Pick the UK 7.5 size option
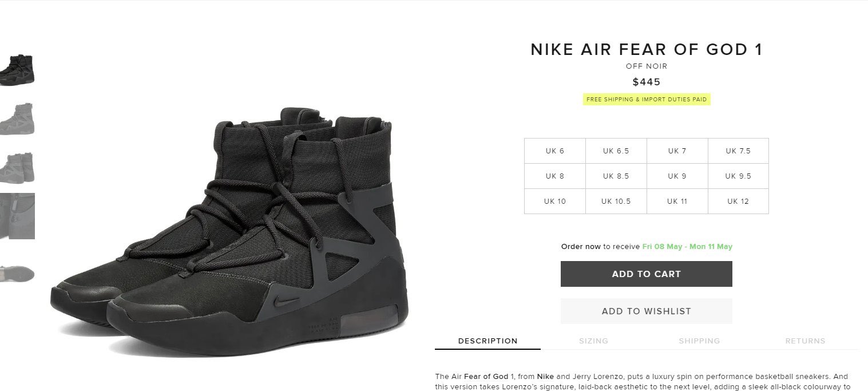The width and height of the screenshot is (868, 391). pyautogui.click(x=738, y=151)
